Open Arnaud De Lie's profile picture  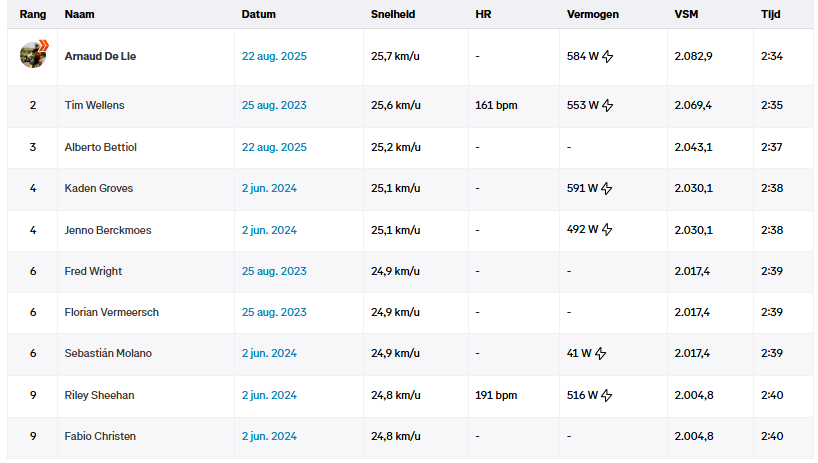tap(33, 55)
